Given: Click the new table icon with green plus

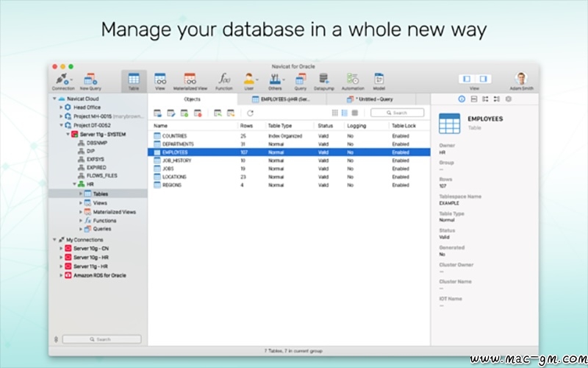Looking at the screenshot, I should [x=184, y=113].
